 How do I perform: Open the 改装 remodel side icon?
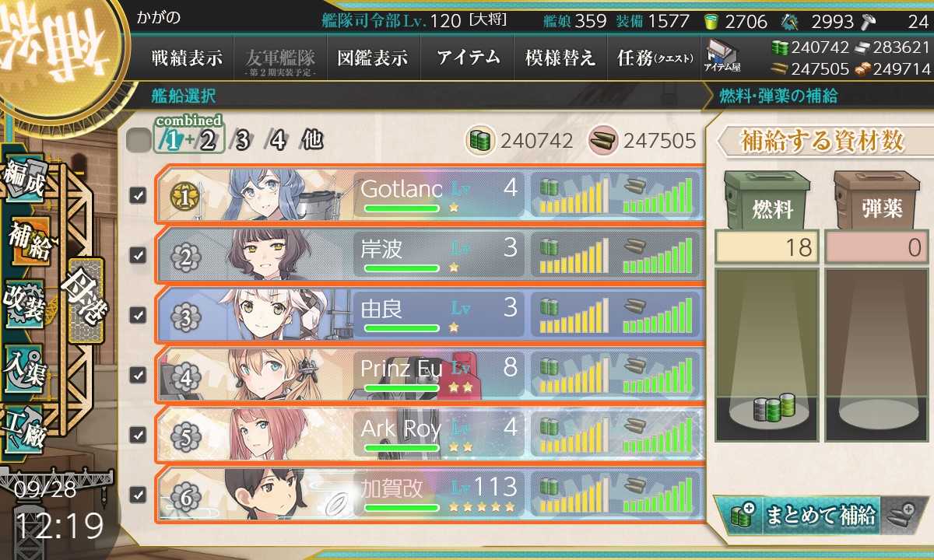pos(25,303)
